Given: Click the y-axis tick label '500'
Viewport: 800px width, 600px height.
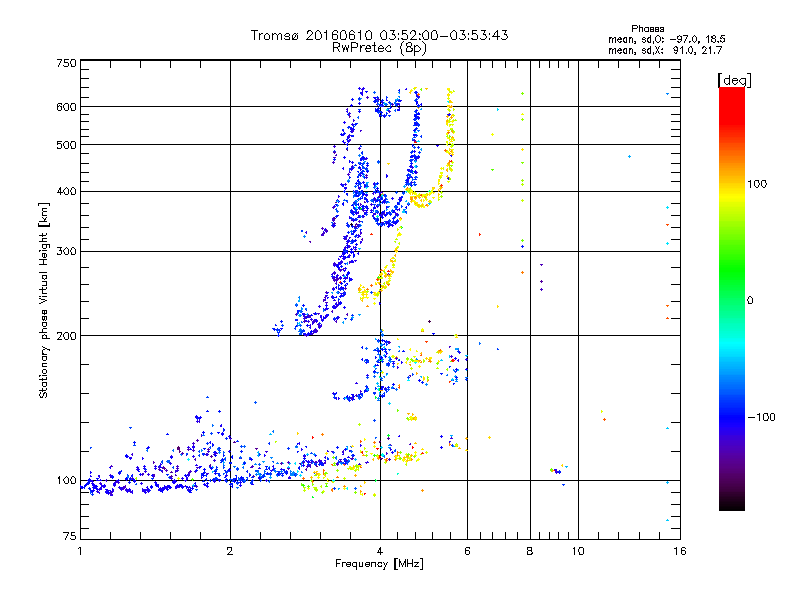Looking at the screenshot, I should pyautogui.click(x=66, y=145).
